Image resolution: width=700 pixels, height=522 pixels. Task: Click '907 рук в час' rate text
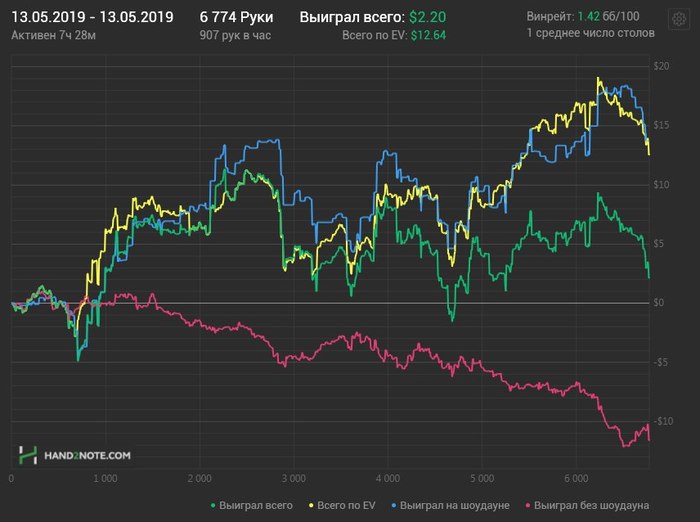coord(235,35)
